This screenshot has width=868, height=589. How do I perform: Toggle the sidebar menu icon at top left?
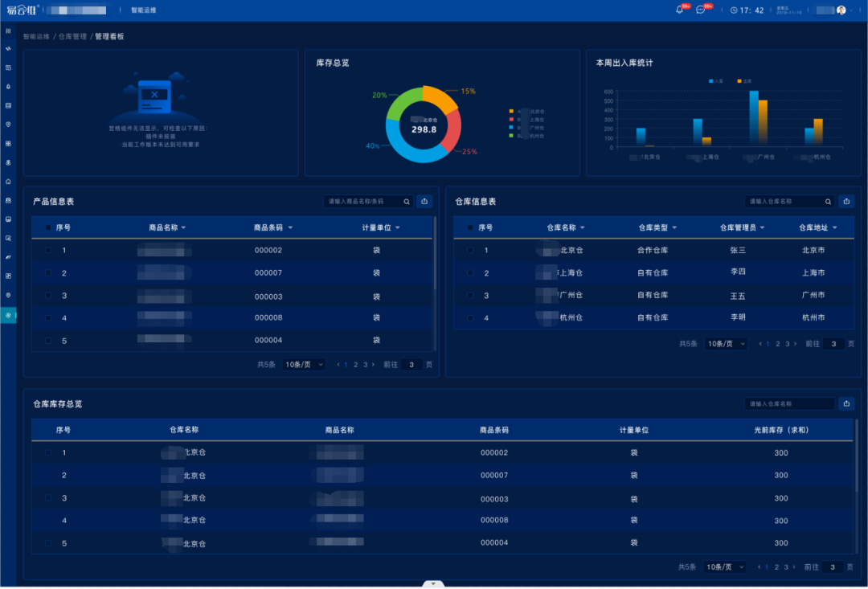click(x=8, y=31)
